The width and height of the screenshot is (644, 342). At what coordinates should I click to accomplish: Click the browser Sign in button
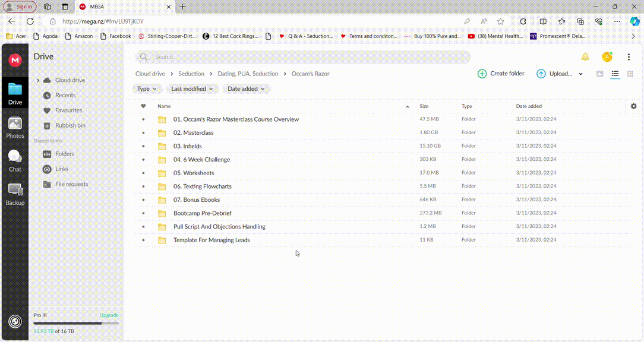pos(20,7)
